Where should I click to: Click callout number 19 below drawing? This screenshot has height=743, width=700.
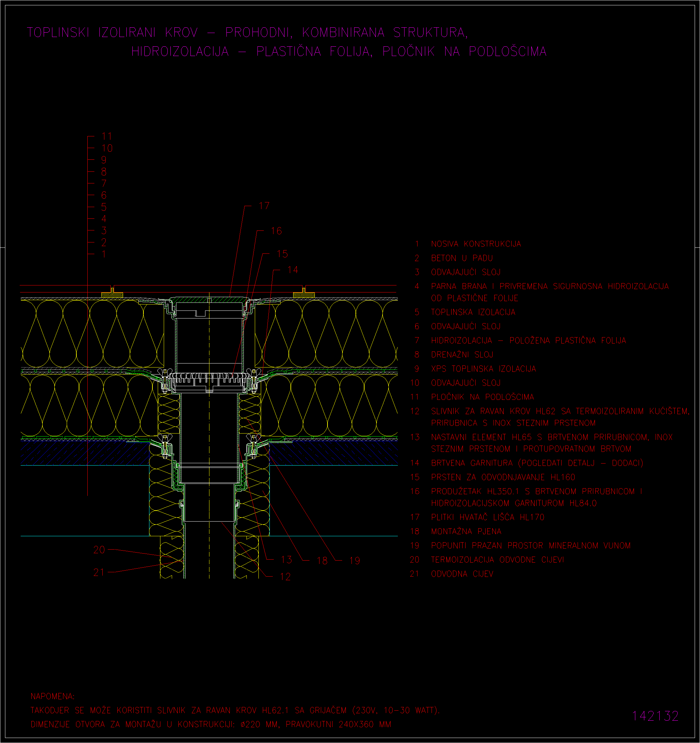tap(355, 561)
